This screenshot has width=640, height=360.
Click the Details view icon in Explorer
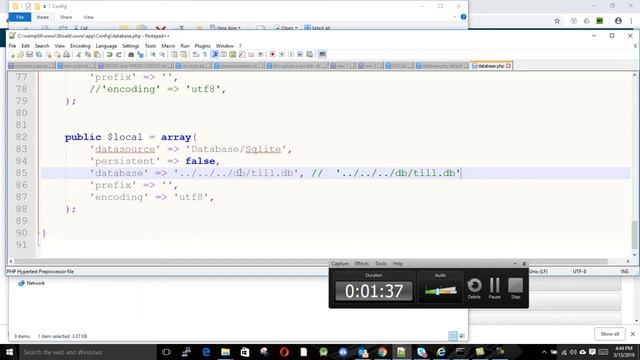[x=453, y=336]
